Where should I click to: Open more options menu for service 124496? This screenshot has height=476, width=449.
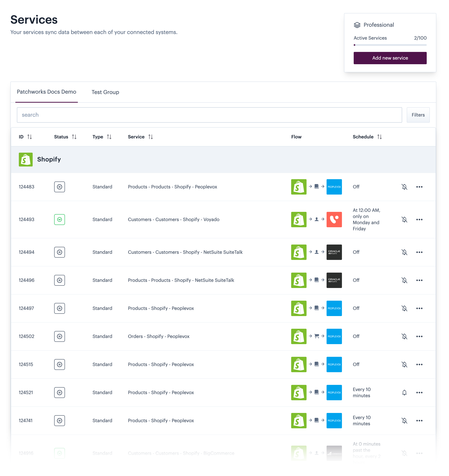pos(419,280)
